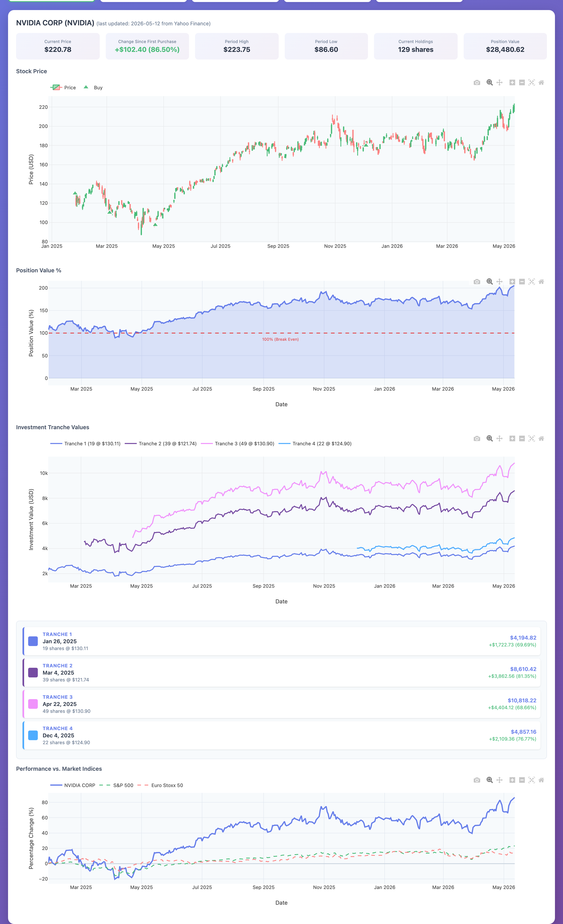The width and height of the screenshot is (563, 924).
Task: Click the Current Price card
Action: click(58, 46)
